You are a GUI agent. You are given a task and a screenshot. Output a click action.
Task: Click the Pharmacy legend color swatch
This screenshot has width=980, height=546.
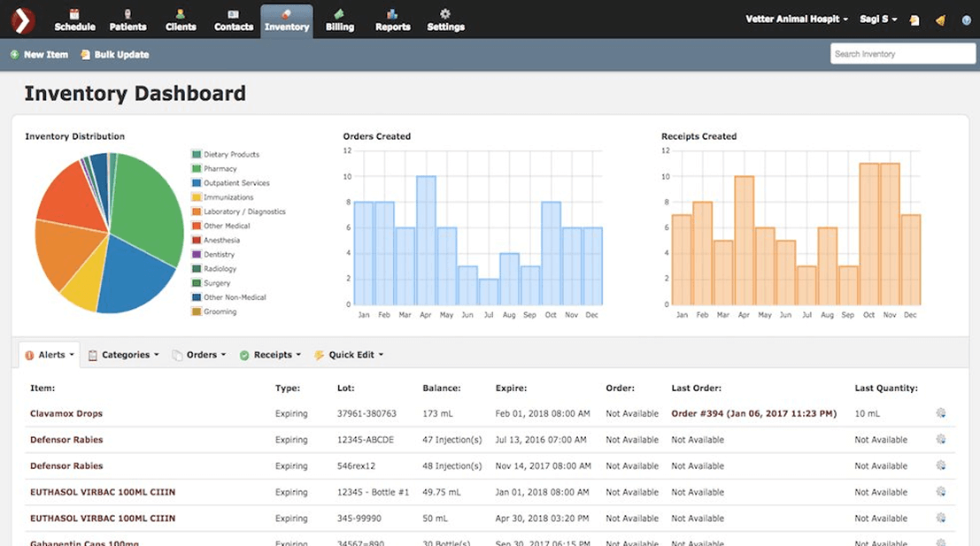(x=196, y=169)
